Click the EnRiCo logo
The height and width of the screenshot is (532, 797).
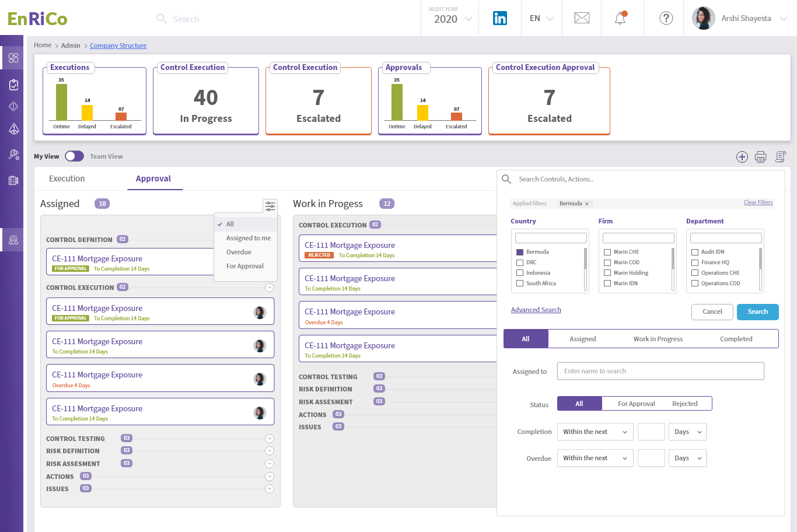tap(37, 19)
